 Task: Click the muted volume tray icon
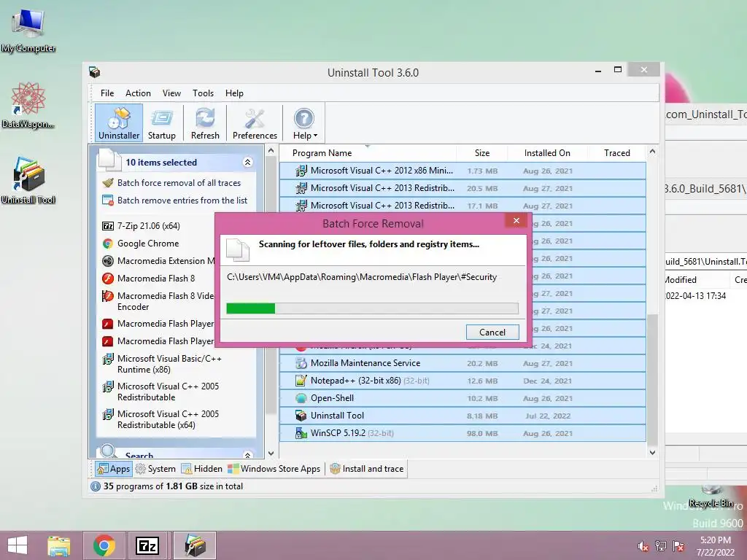click(643, 546)
